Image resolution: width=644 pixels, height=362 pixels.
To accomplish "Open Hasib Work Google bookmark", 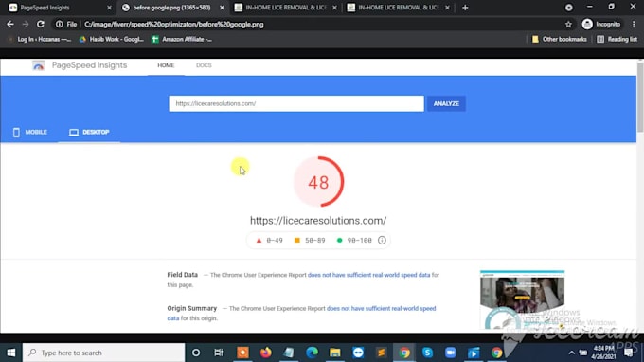I will pos(112,40).
